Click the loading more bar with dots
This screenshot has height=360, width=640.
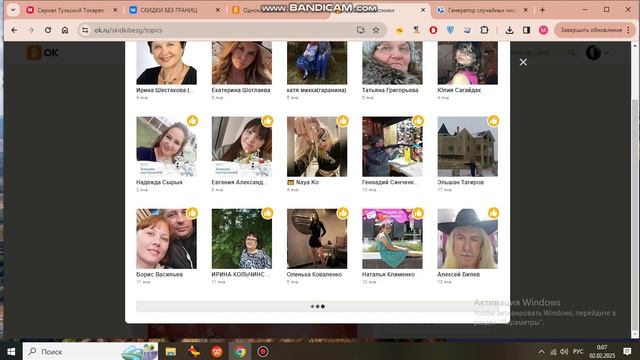[318, 306]
